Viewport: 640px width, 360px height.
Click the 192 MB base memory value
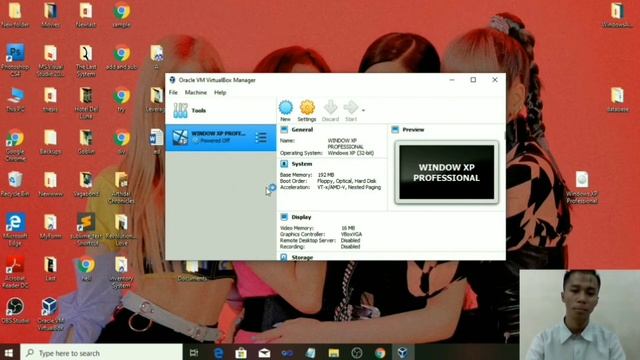(x=325, y=175)
